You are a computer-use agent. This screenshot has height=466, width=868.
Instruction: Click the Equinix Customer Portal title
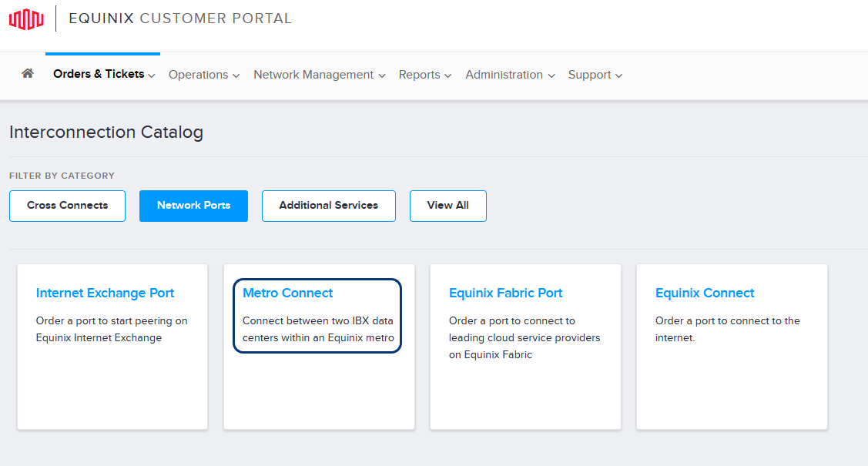180,18
